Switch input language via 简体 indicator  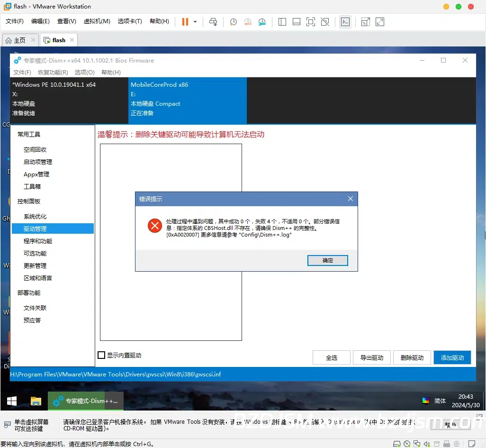coord(440,401)
